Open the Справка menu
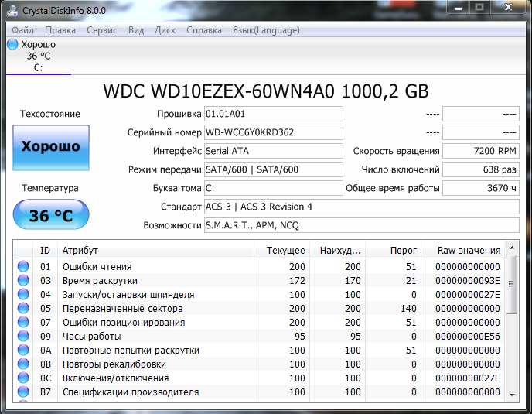Screen dimensions: 532x414 click(204, 30)
